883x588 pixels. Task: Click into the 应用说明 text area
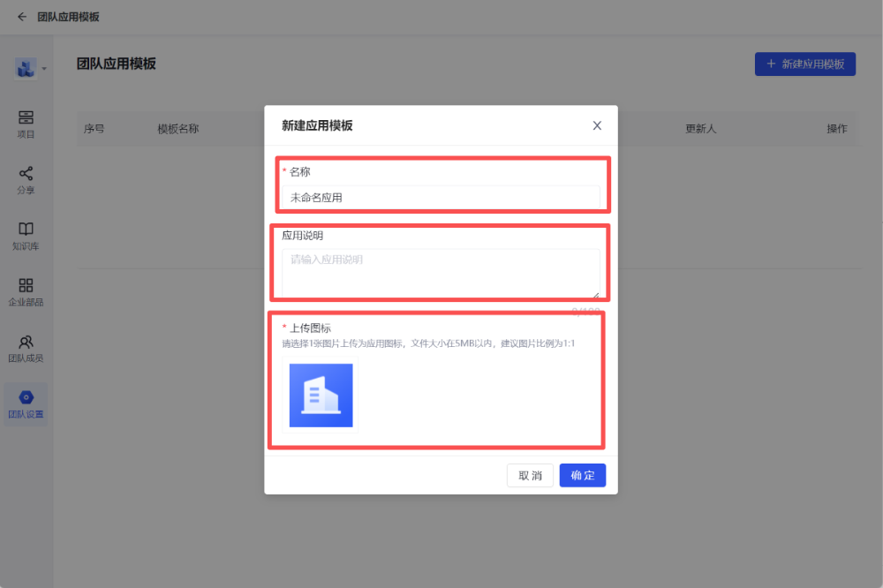tap(441, 273)
